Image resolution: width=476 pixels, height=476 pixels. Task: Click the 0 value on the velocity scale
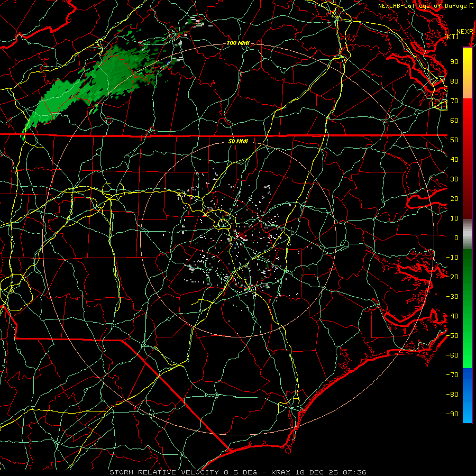456,237
